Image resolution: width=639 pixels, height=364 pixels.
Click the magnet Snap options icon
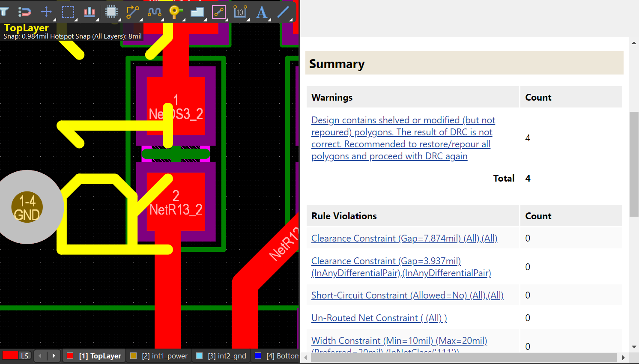click(25, 12)
